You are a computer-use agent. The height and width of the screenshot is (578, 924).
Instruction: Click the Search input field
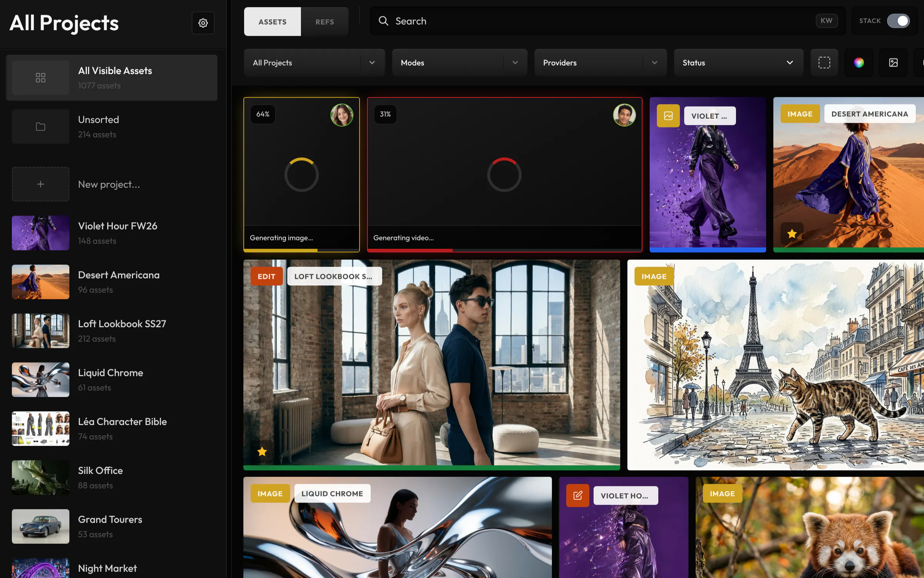pyautogui.click(x=607, y=21)
